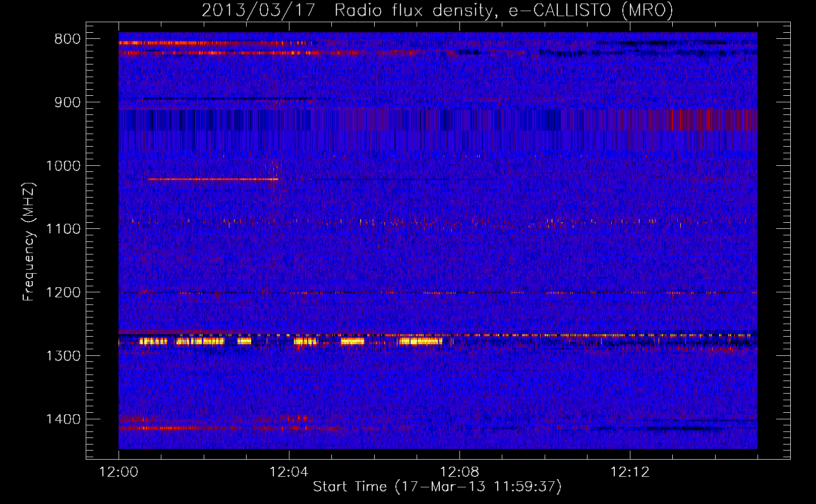Screen dimensions: 816x504
Task: Click the time label 12:08
Action: pos(459,472)
